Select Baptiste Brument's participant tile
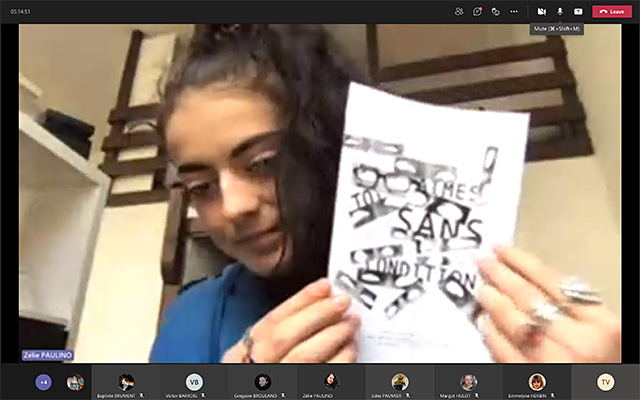This screenshot has height=400, width=640. (x=126, y=382)
